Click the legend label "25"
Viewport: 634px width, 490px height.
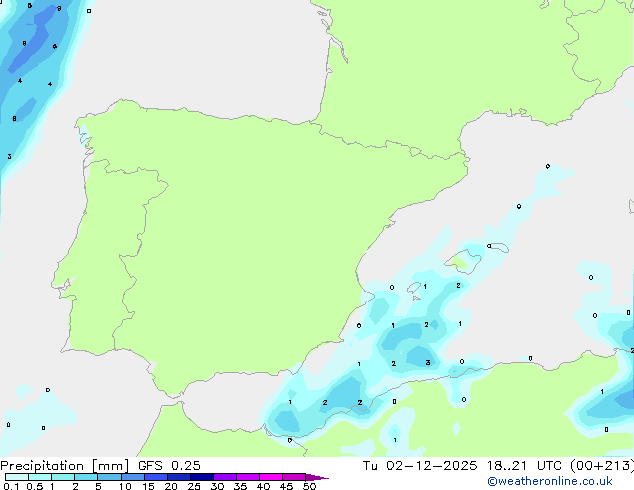click(x=194, y=486)
